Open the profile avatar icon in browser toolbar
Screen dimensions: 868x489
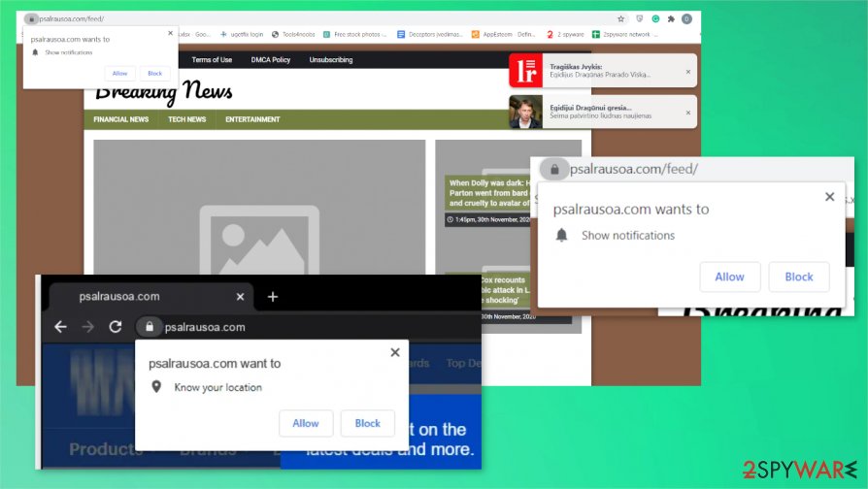click(x=686, y=18)
